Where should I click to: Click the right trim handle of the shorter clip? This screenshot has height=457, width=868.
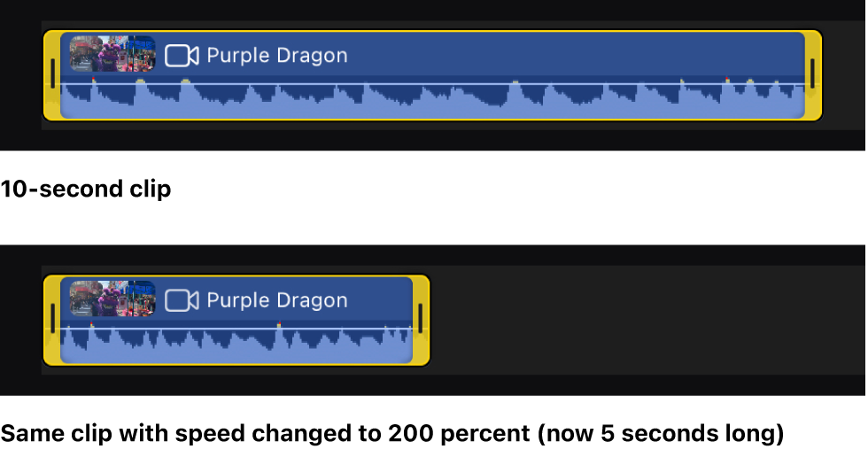(x=421, y=319)
